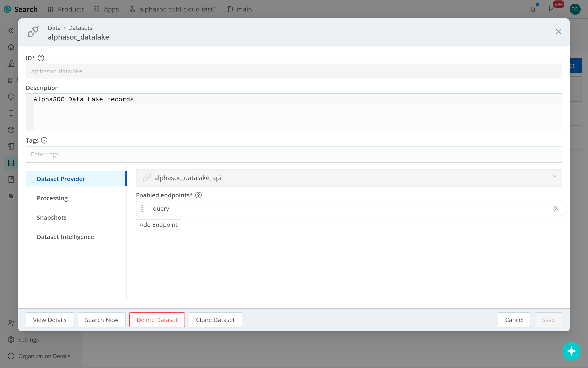Click the disabled ID input field
This screenshot has height=368, width=588.
pyautogui.click(x=294, y=71)
